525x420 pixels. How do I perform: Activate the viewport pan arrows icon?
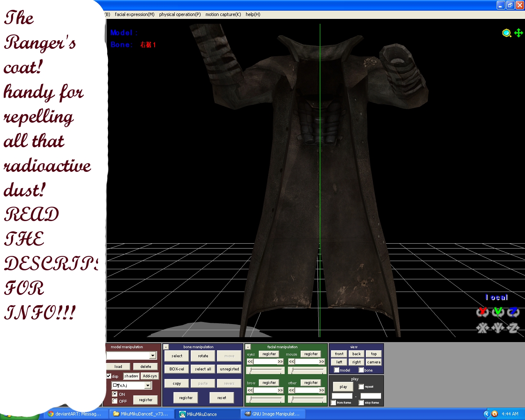click(x=518, y=32)
